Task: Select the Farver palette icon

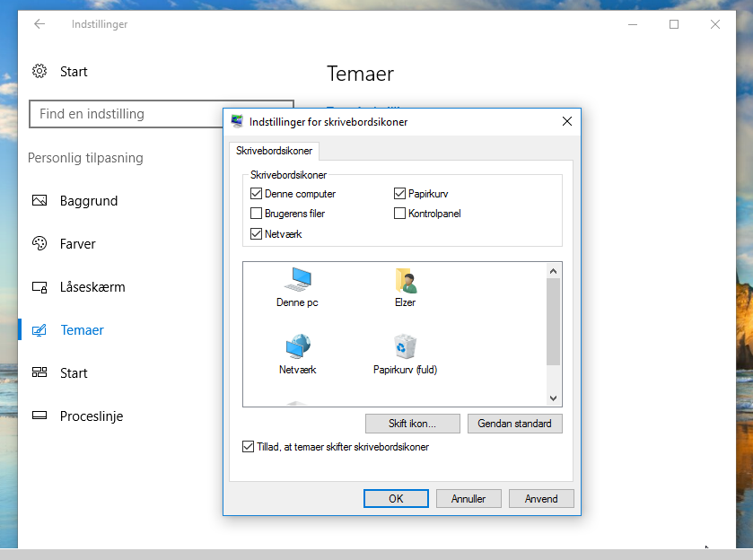Action: [39, 243]
